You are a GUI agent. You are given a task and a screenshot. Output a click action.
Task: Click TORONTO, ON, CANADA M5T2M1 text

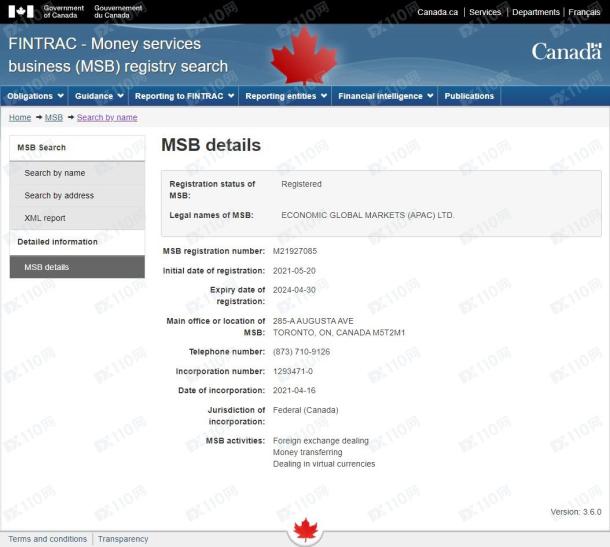pyautogui.click(x=339, y=333)
